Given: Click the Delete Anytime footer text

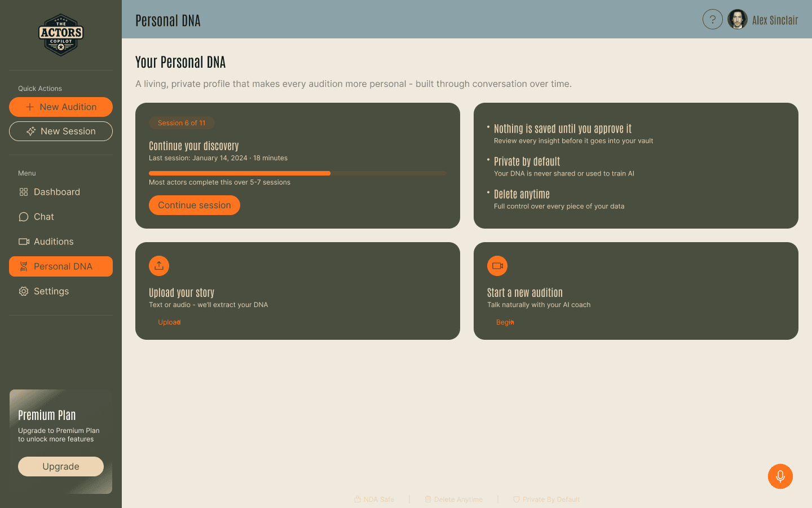Looking at the screenshot, I should pyautogui.click(x=458, y=500).
